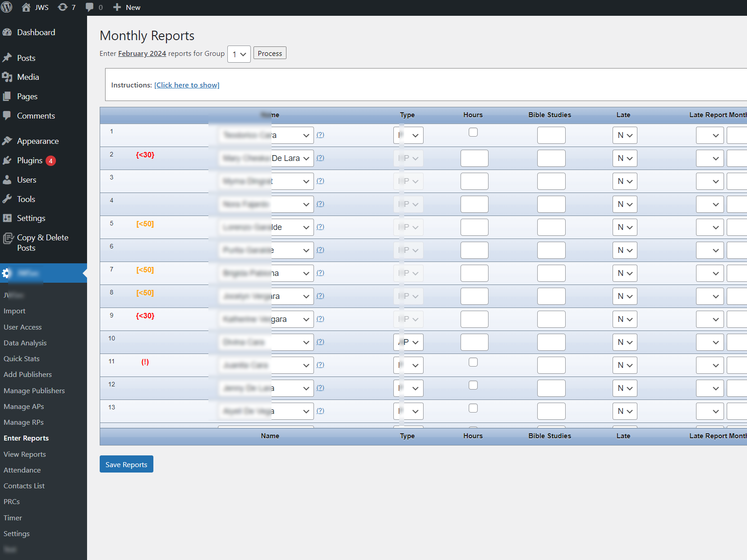Click the Save Reports button
This screenshot has width=747, height=560.
[126, 464]
